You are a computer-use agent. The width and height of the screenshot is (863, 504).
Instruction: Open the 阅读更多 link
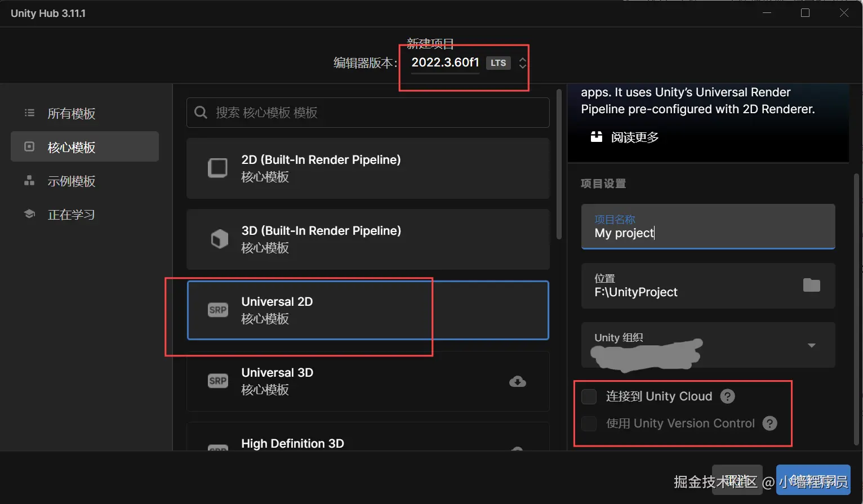coord(635,137)
